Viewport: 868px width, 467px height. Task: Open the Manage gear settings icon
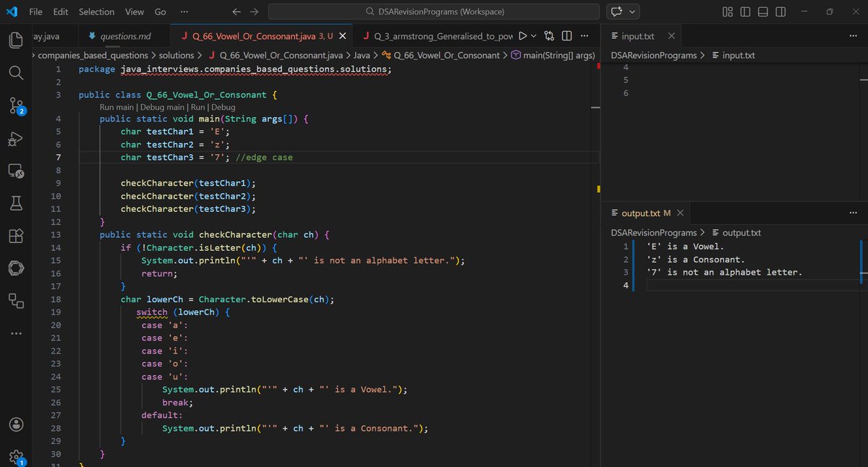tap(16, 457)
